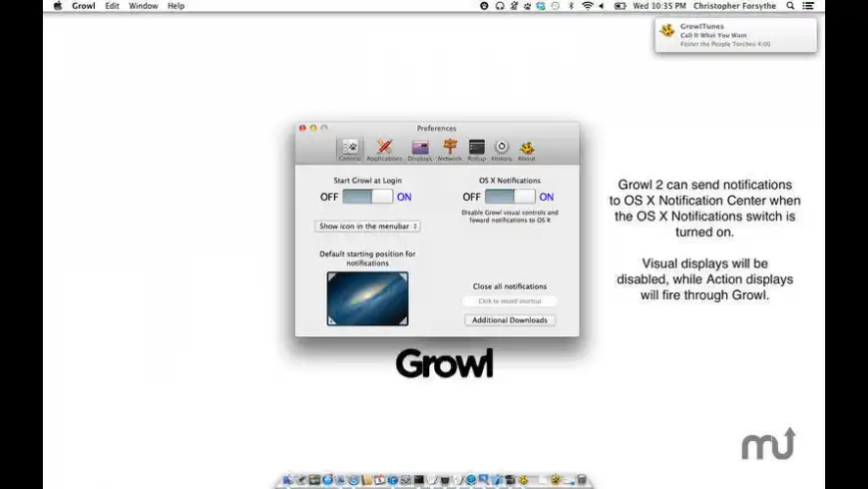Open the Network preferences pane

(x=450, y=150)
